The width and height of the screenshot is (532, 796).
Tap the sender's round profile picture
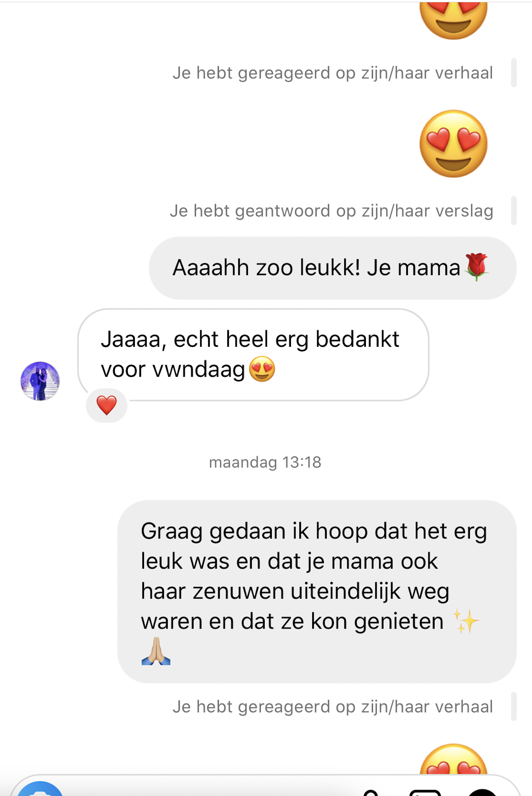coord(40,381)
